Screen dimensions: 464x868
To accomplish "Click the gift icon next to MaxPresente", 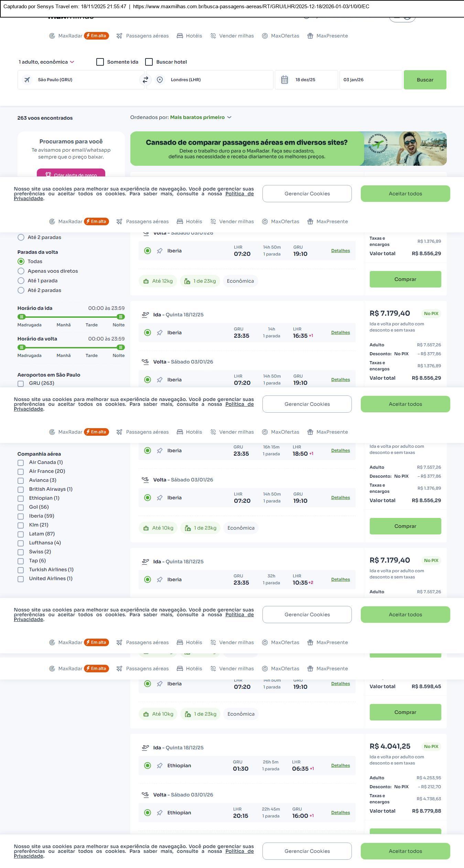I will coord(310,36).
